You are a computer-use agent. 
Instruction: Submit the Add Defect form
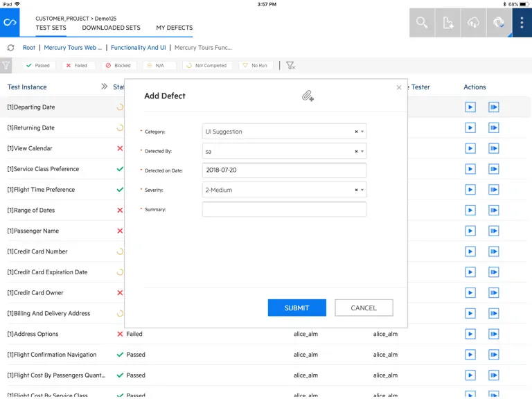click(x=297, y=308)
